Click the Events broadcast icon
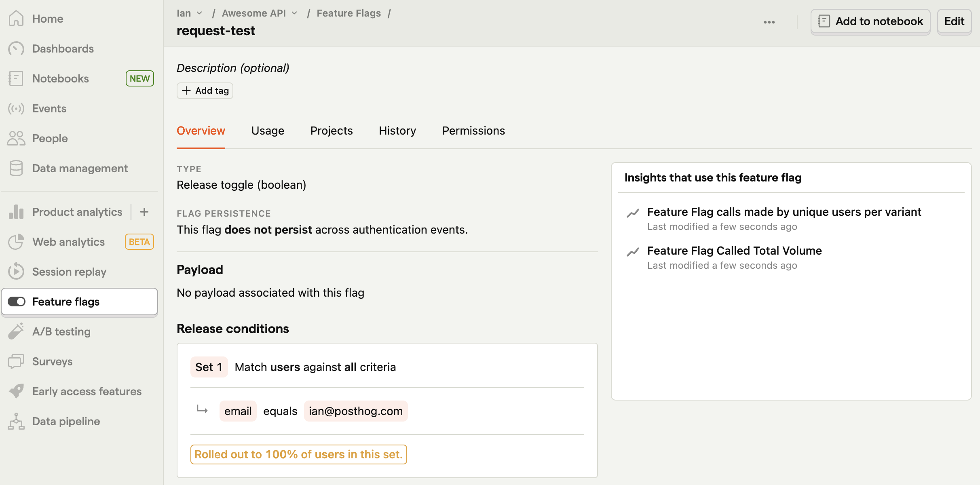 coord(16,108)
